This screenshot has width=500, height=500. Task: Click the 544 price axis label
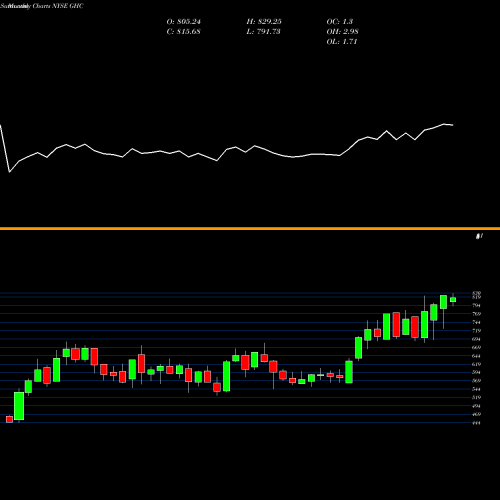click(476, 389)
